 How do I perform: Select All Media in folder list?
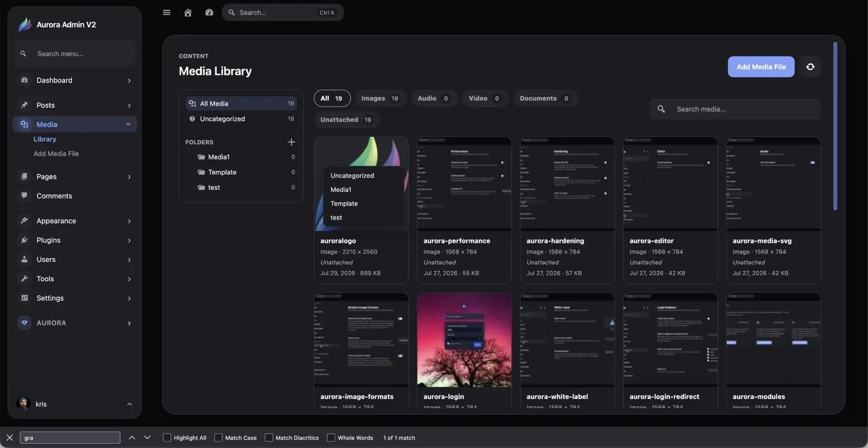point(241,104)
